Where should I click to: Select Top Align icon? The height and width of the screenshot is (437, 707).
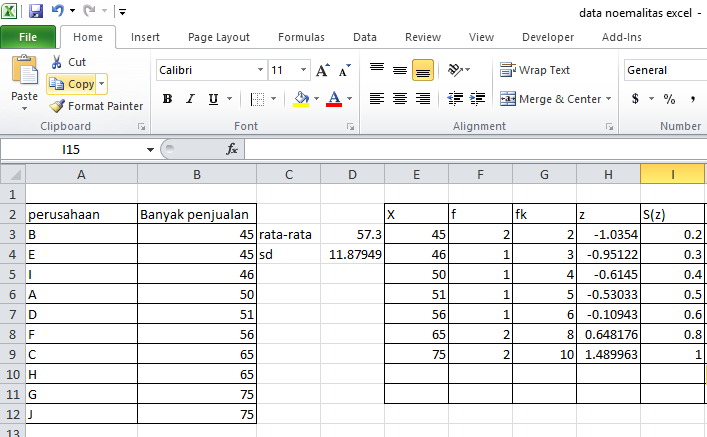[x=377, y=70]
